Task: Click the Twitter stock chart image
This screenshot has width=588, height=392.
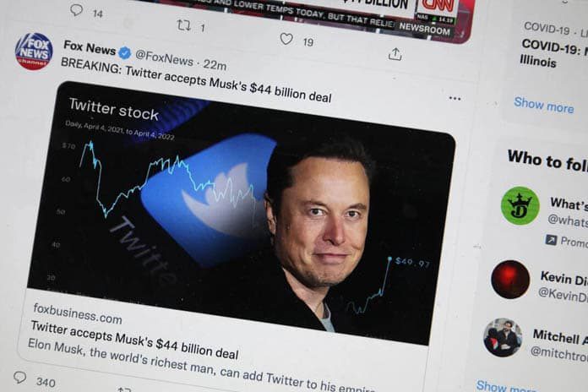Action: click(240, 212)
